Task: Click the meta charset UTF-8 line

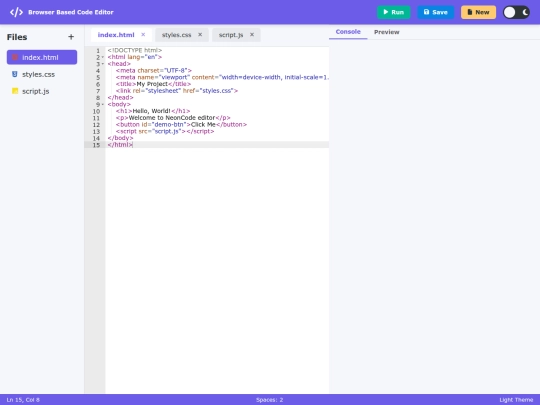Action: (154, 71)
